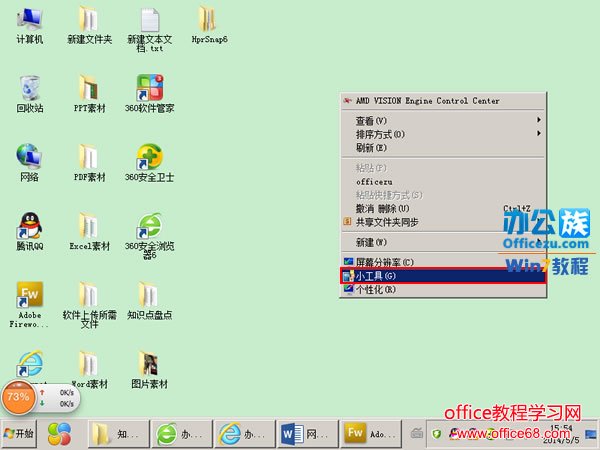Select the HprSnap6 folder icon
This screenshot has height=450, width=600.
pyautogui.click(x=209, y=25)
